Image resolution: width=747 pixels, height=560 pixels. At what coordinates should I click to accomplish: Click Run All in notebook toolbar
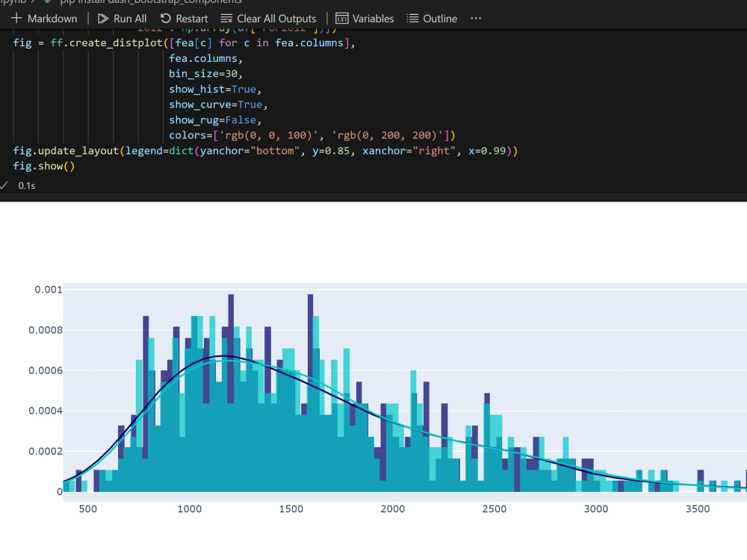tap(122, 19)
